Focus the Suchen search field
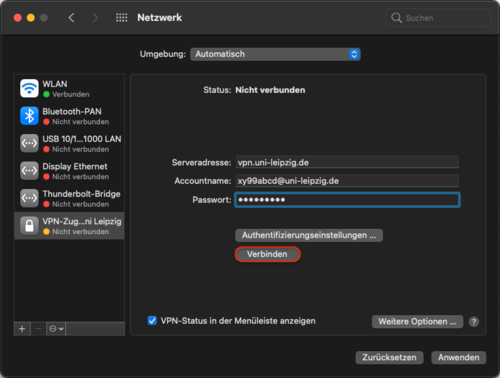This screenshot has height=378, width=500. [439, 18]
